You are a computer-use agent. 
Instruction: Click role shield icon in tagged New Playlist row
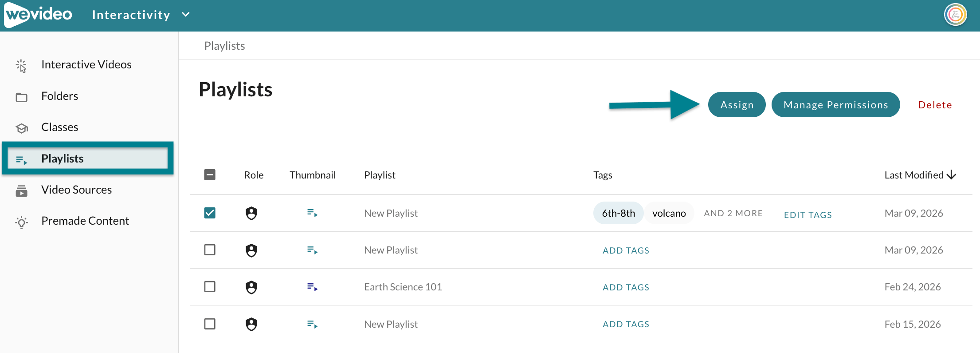(x=251, y=213)
